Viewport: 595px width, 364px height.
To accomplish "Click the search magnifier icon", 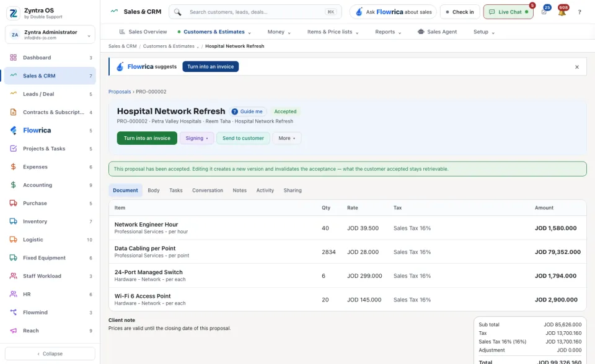I will (178, 12).
